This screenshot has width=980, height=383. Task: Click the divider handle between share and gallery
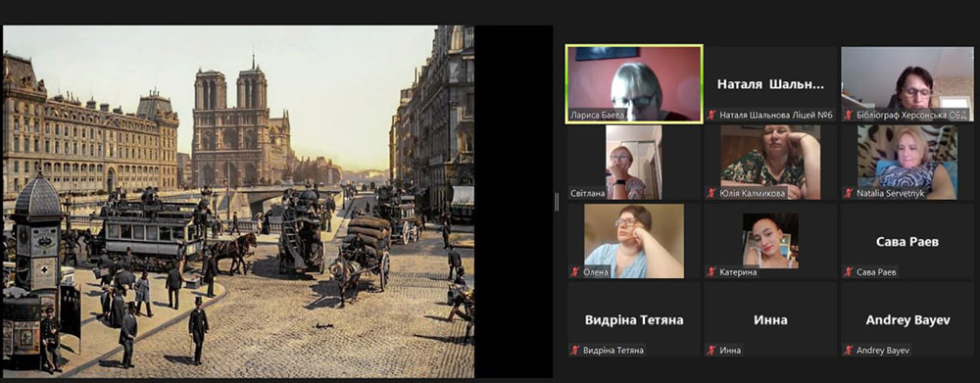(556, 201)
